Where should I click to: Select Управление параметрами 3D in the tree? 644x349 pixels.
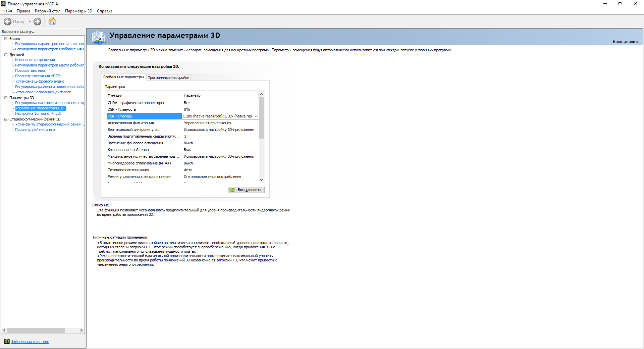pyautogui.click(x=40, y=108)
